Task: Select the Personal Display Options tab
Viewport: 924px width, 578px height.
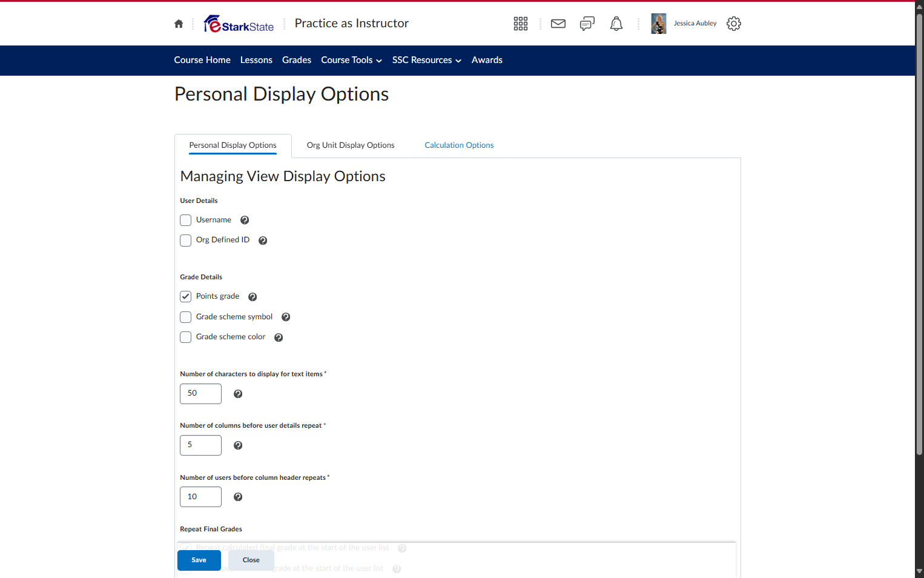Action: click(x=233, y=145)
